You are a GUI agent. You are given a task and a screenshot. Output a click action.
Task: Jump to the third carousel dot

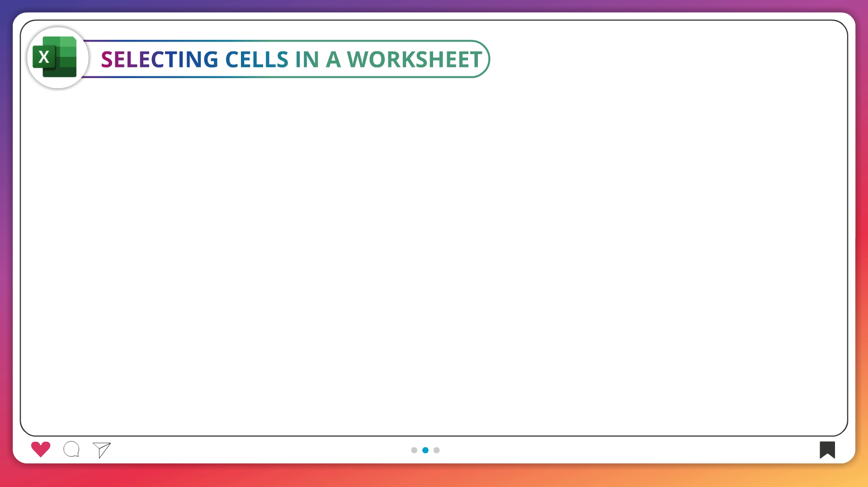(x=437, y=450)
